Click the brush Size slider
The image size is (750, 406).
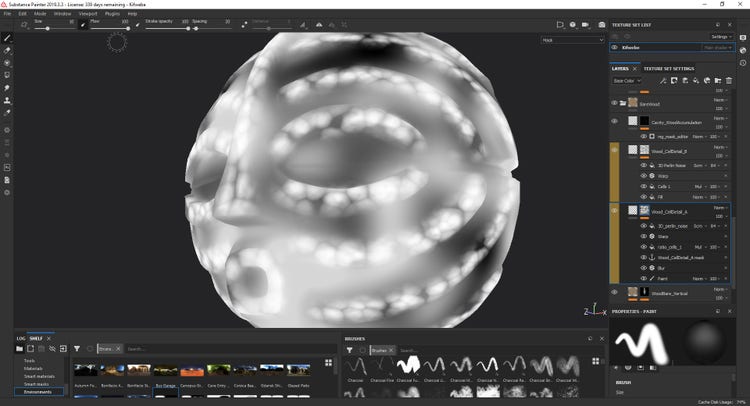click(x=54, y=29)
